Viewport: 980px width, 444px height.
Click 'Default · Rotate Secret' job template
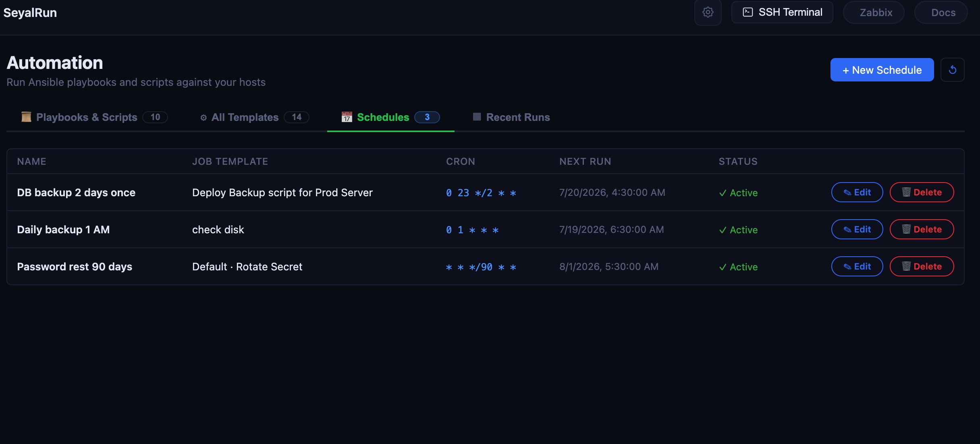[x=247, y=267]
